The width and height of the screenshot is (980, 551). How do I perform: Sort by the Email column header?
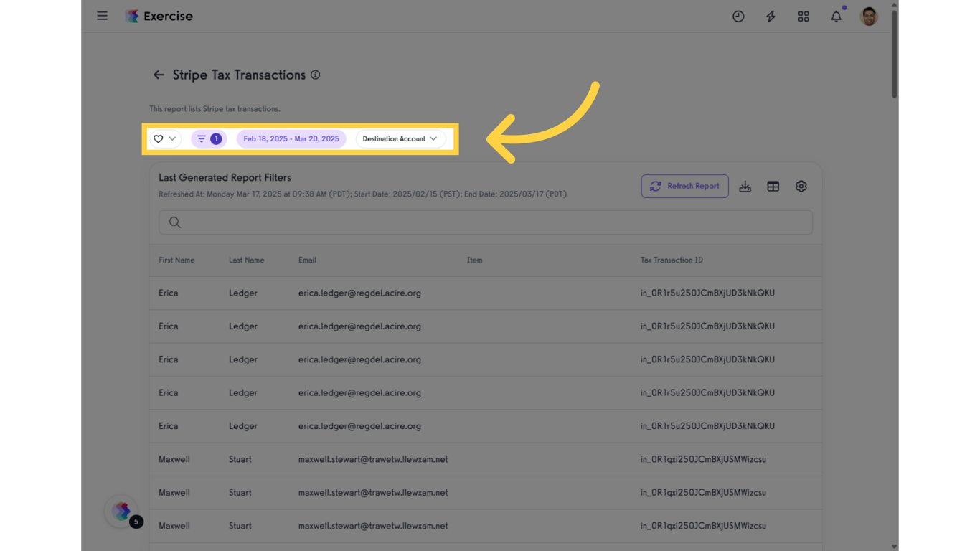(x=307, y=260)
